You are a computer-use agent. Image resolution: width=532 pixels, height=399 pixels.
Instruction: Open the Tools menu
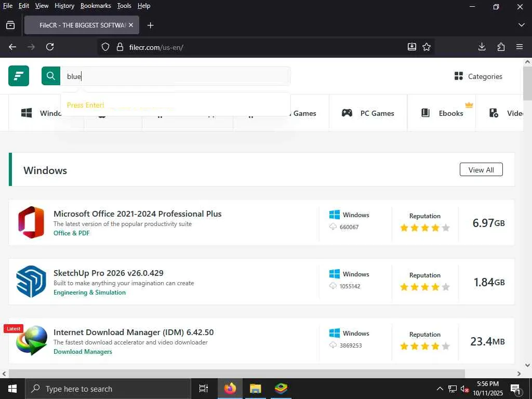[124, 6]
